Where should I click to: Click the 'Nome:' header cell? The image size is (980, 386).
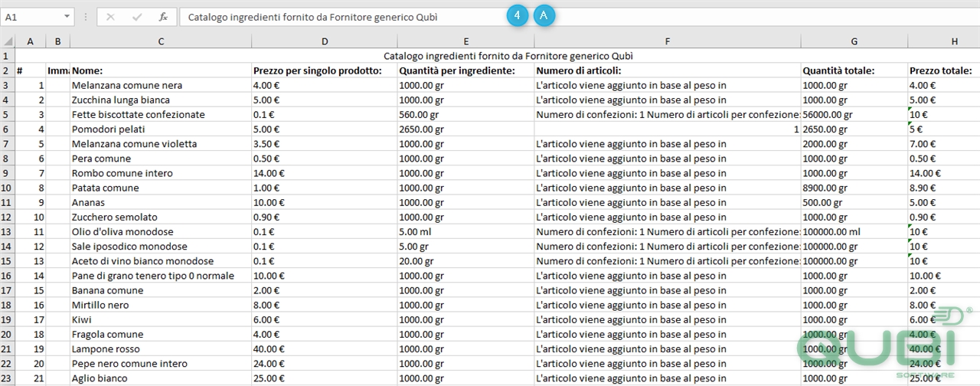pyautogui.click(x=161, y=70)
